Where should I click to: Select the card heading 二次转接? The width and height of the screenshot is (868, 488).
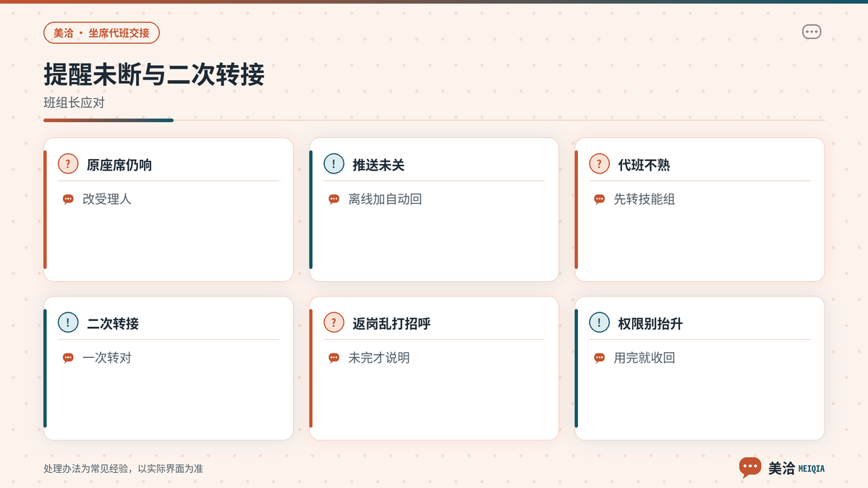113,324
